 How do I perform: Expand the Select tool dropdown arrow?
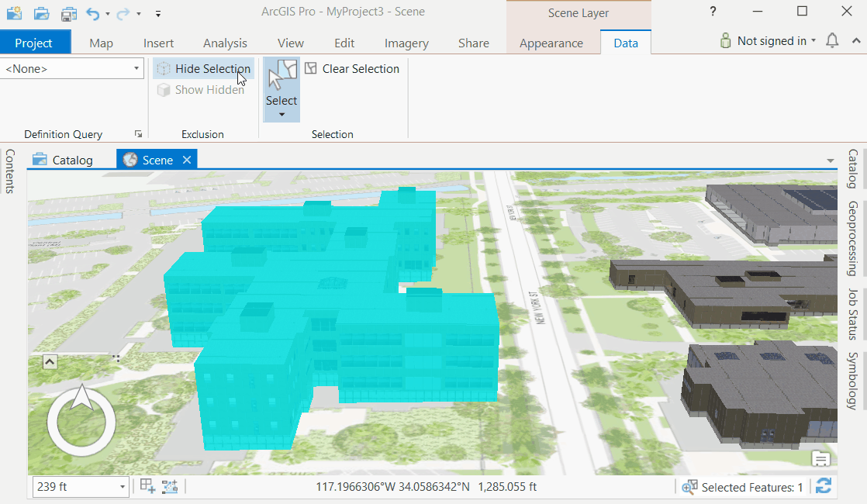(x=282, y=115)
